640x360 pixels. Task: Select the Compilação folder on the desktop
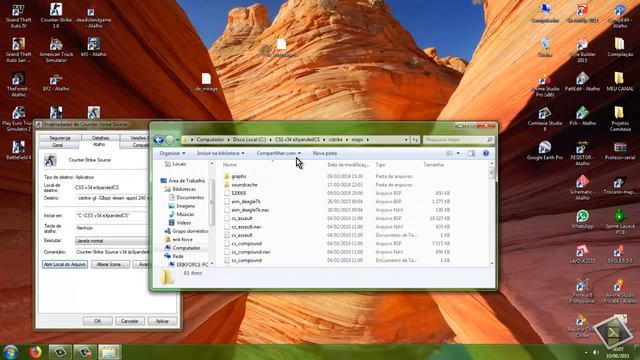point(620,47)
